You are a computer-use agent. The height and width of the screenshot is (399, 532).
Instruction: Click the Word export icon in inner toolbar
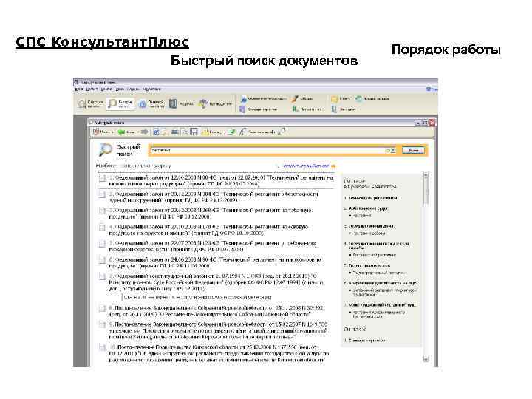coord(156,132)
